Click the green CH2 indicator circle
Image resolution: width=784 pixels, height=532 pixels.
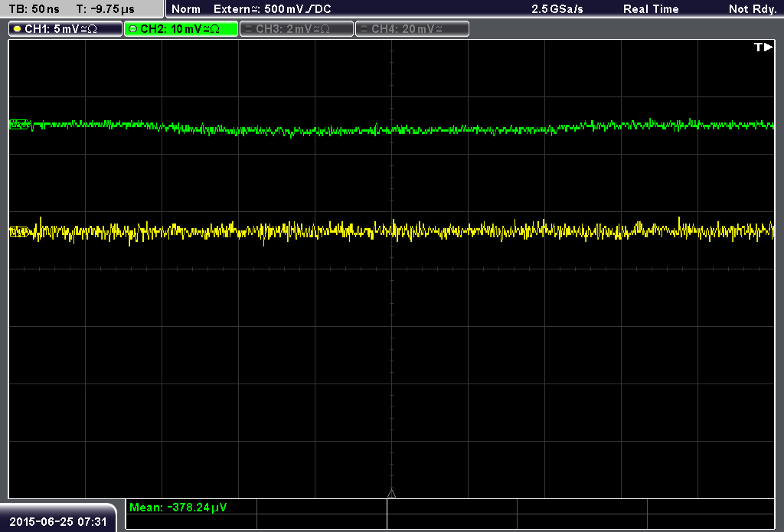tap(133, 29)
